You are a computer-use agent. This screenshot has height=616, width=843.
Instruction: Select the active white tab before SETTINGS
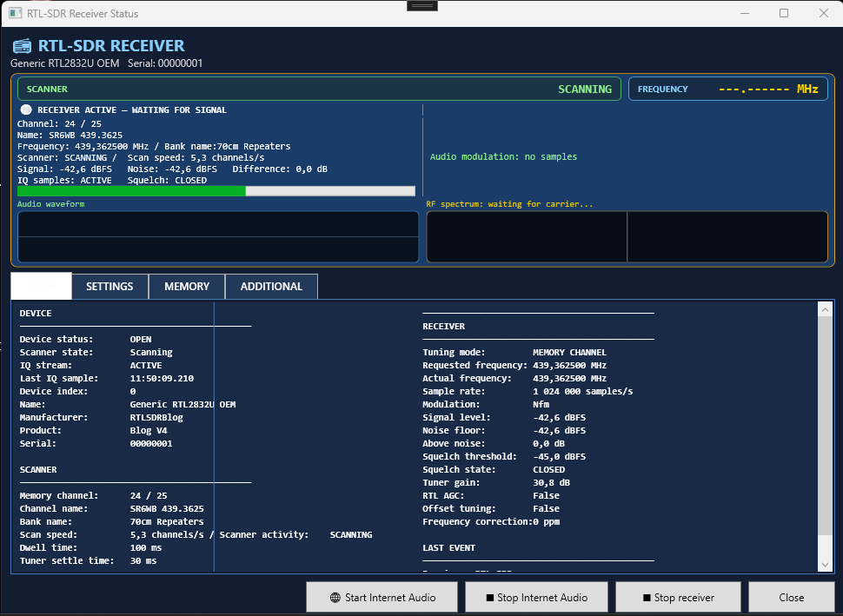[42, 286]
